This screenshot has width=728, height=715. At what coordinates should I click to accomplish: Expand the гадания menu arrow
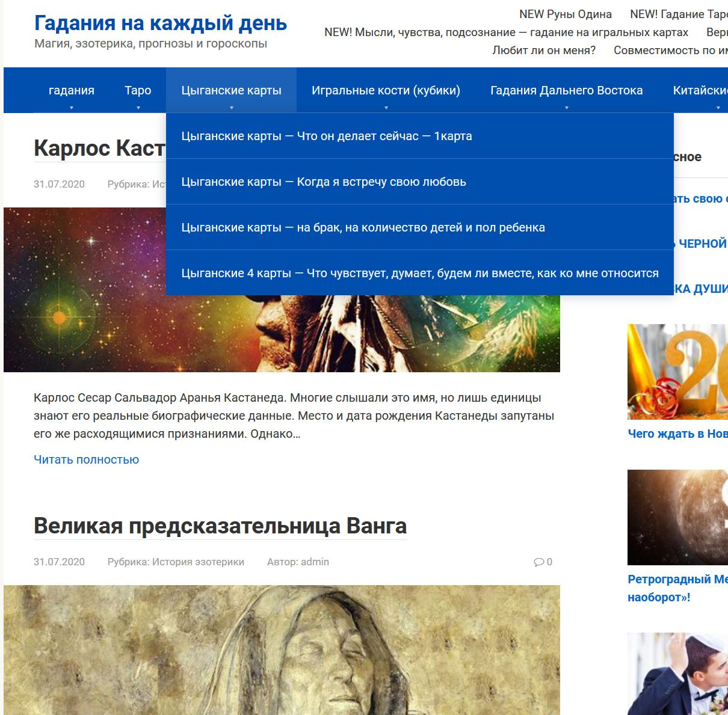(72, 108)
